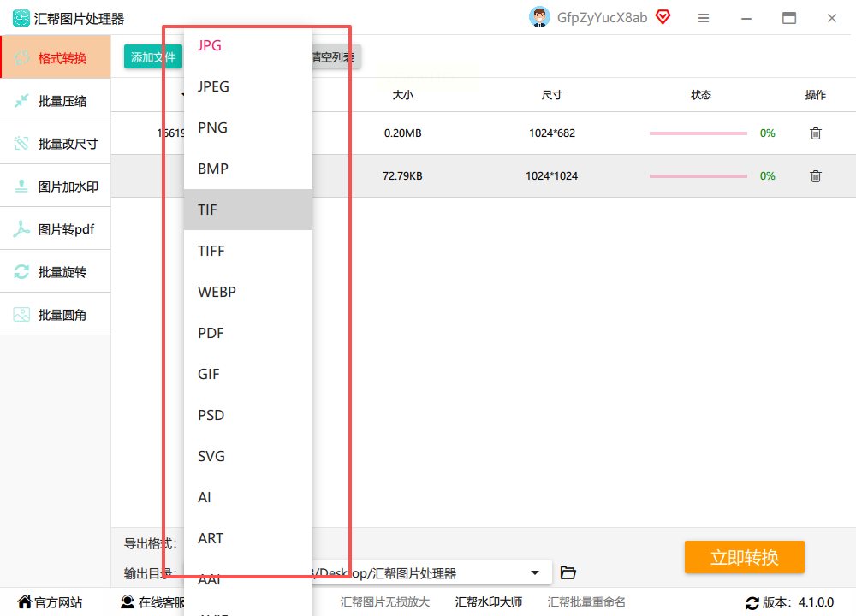Image resolution: width=856 pixels, height=616 pixels.
Task: Delete the 1024*682 image row
Action: tap(816, 133)
